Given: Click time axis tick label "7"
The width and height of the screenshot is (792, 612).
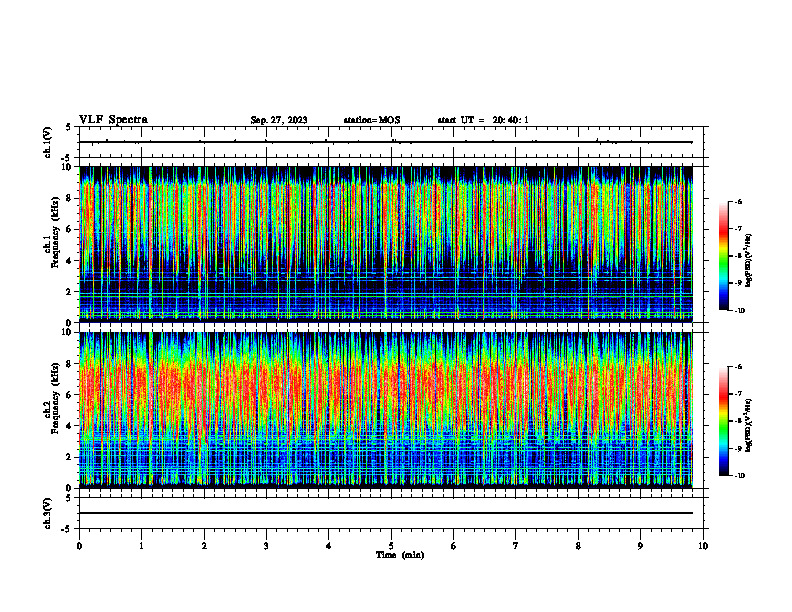Looking at the screenshot, I should pos(516,546).
